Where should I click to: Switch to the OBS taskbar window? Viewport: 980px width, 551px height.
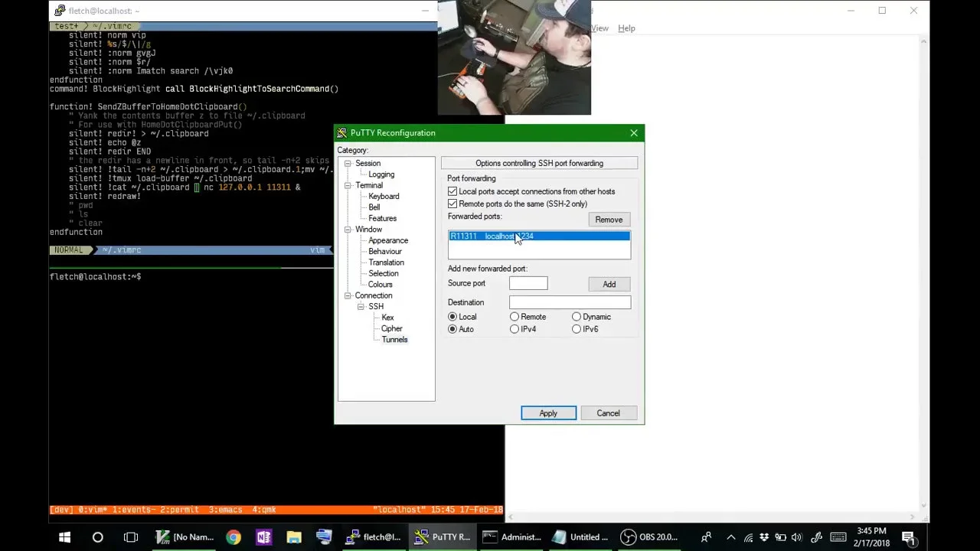pyautogui.click(x=649, y=537)
